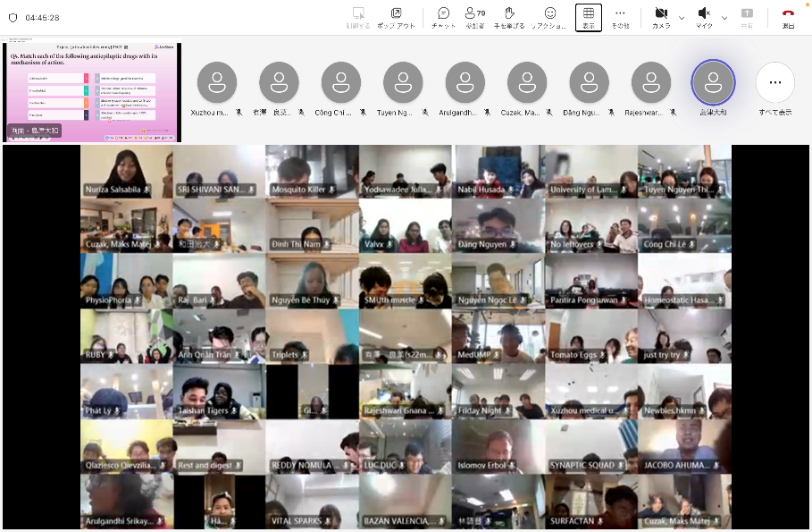Screen dimensions: 812x532
Task: Open the more options (その他) menu
Action: pos(620,16)
